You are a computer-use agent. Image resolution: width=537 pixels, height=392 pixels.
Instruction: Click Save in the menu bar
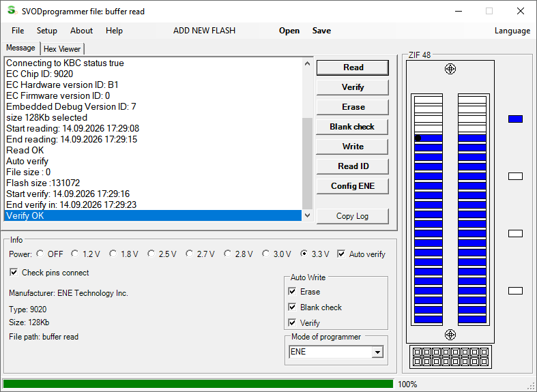pyautogui.click(x=321, y=31)
